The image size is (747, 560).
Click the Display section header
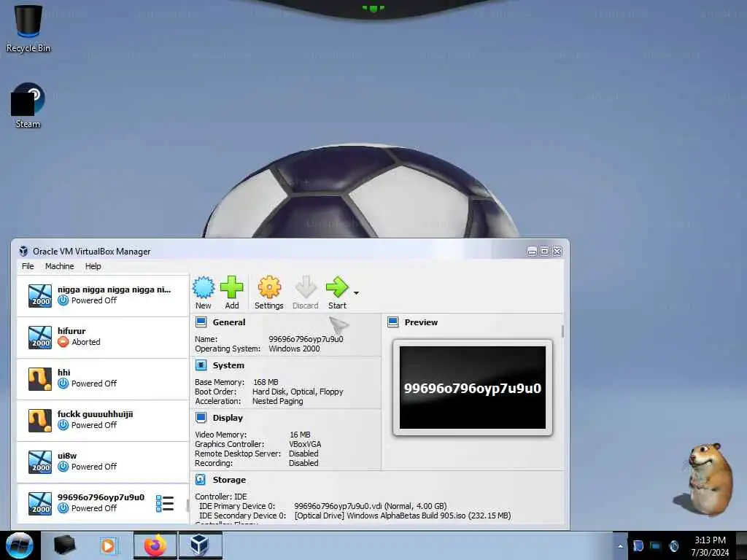coord(228,418)
